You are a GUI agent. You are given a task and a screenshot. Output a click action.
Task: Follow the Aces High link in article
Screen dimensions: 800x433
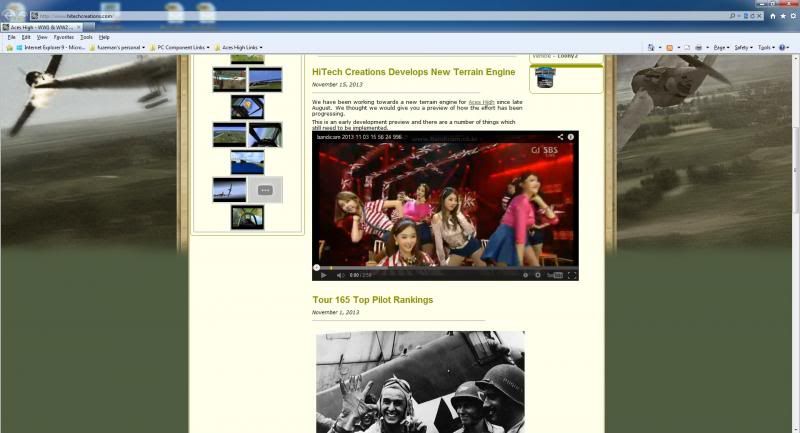coord(481,102)
